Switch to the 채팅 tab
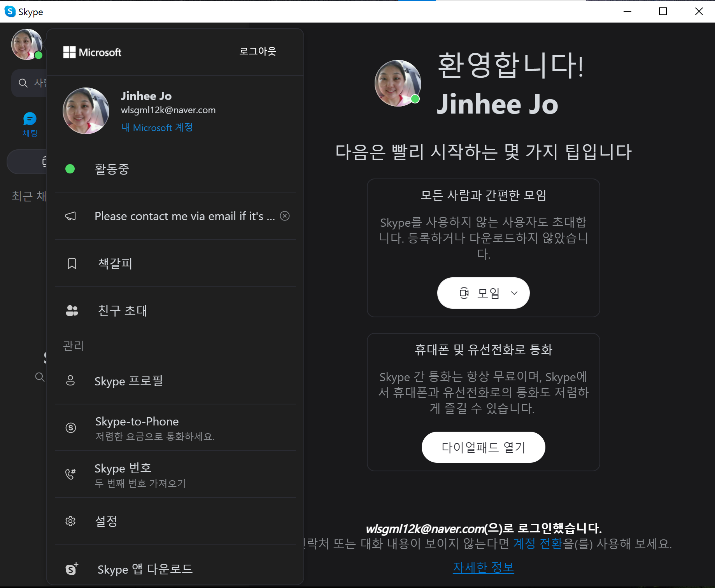 click(29, 124)
